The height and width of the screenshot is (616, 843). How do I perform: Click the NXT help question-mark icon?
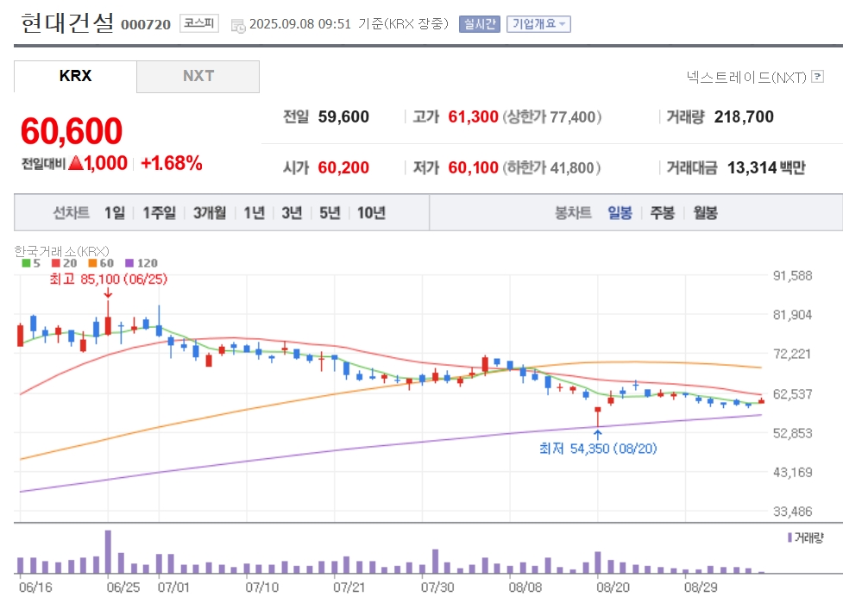tap(817, 77)
